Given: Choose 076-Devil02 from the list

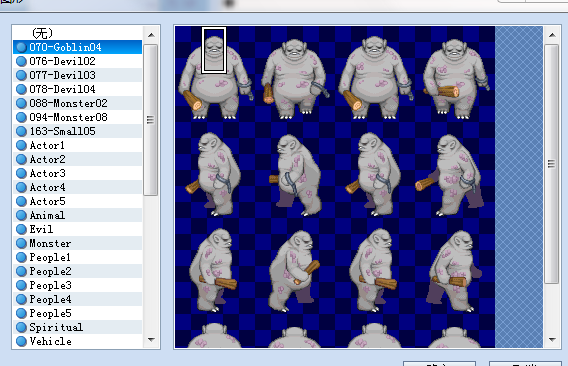Looking at the screenshot, I should click(78, 61).
